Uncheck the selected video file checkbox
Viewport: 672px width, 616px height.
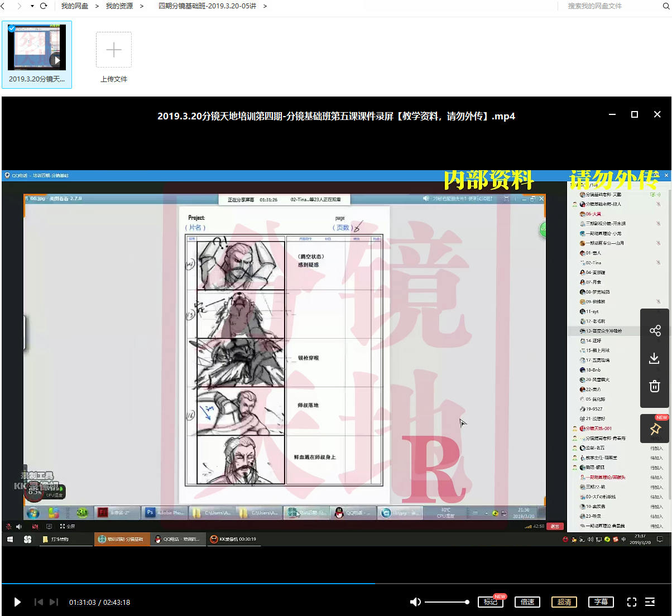[x=12, y=28]
